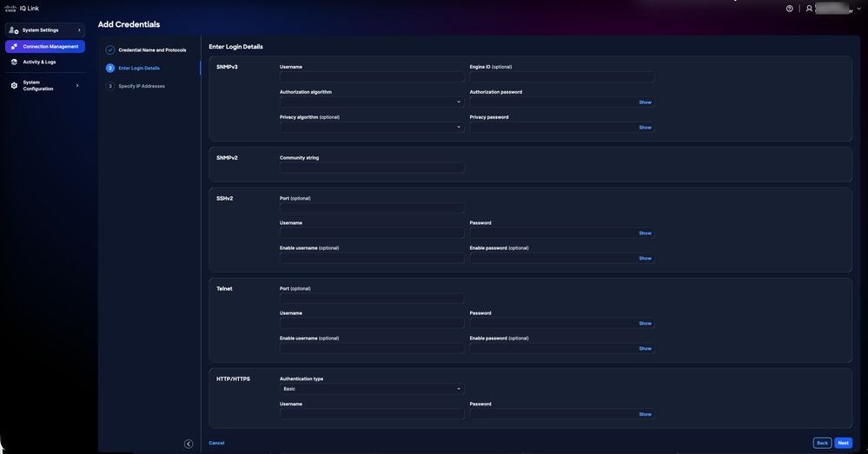Open the Privacy algorithm dropdown
Screen dimensions: 868x454
(372, 128)
